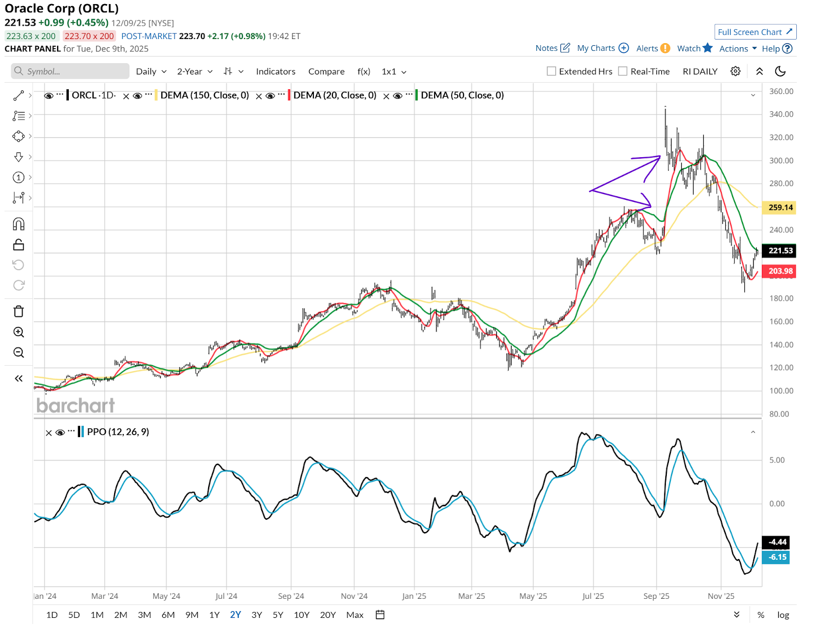Click the zoom out magnifier icon
This screenshot has height=644, width=822.
(18, 352)
